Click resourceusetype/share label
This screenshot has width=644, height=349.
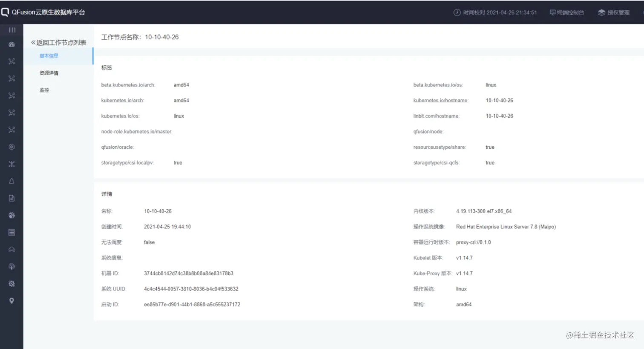(440, 147)
